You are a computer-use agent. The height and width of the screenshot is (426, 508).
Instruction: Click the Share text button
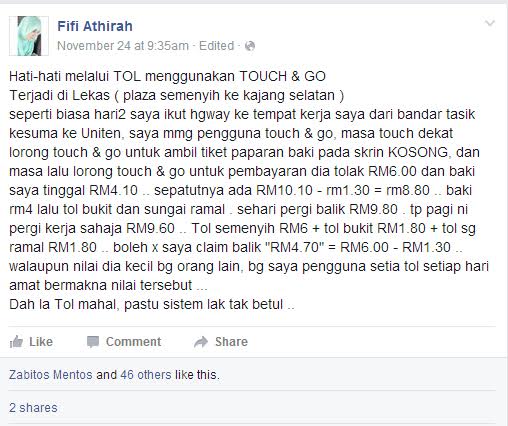[231, 342]
